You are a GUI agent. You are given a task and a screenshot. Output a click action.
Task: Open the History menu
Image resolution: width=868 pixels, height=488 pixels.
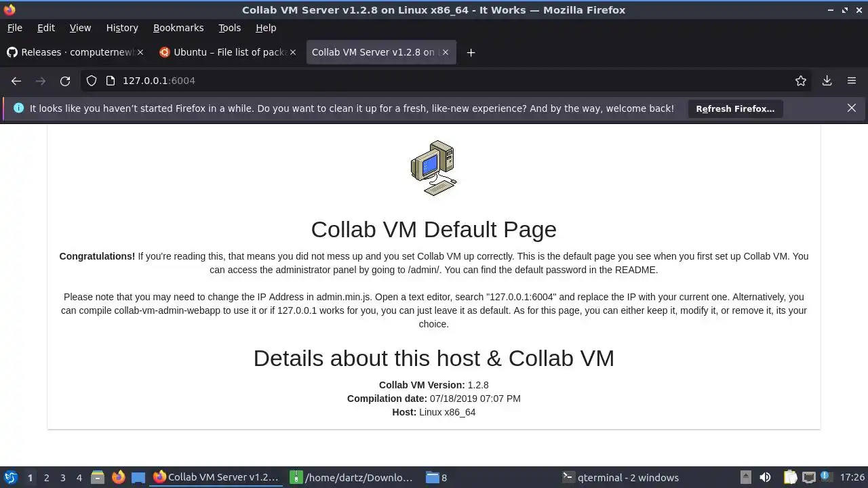(122, 28)
